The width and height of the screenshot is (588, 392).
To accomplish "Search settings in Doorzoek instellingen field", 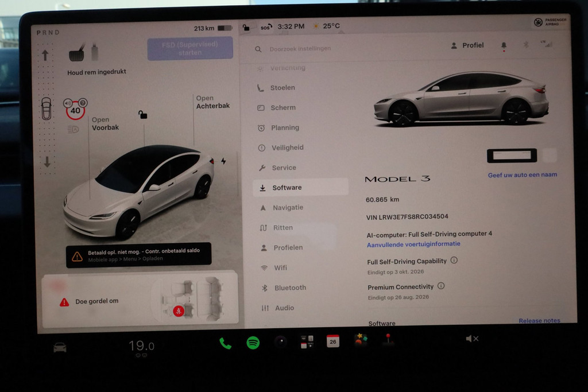I will coord(300,49).
